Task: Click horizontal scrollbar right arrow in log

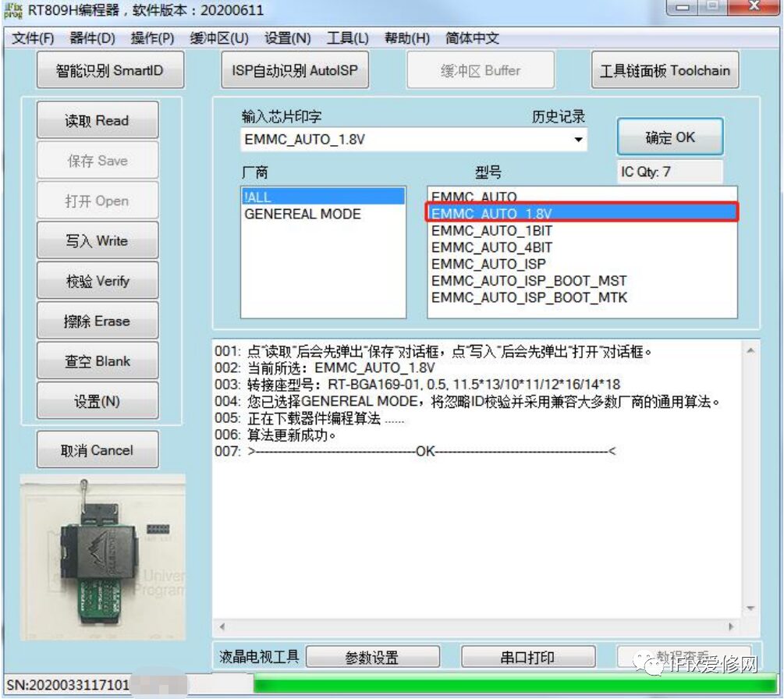Action: click(732, 626)
